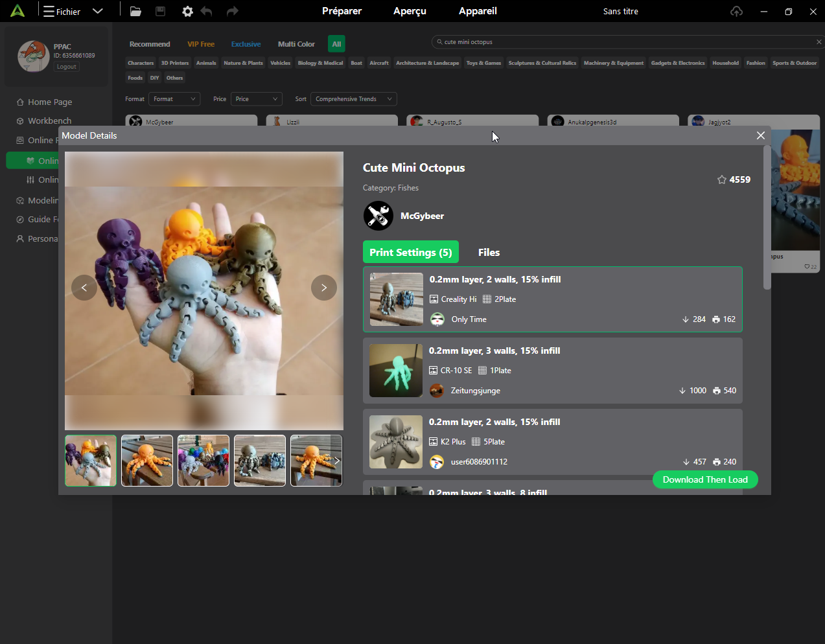Open the Format dropdown
This screenshot has height=644, width=825.
(x=174, y=99)
